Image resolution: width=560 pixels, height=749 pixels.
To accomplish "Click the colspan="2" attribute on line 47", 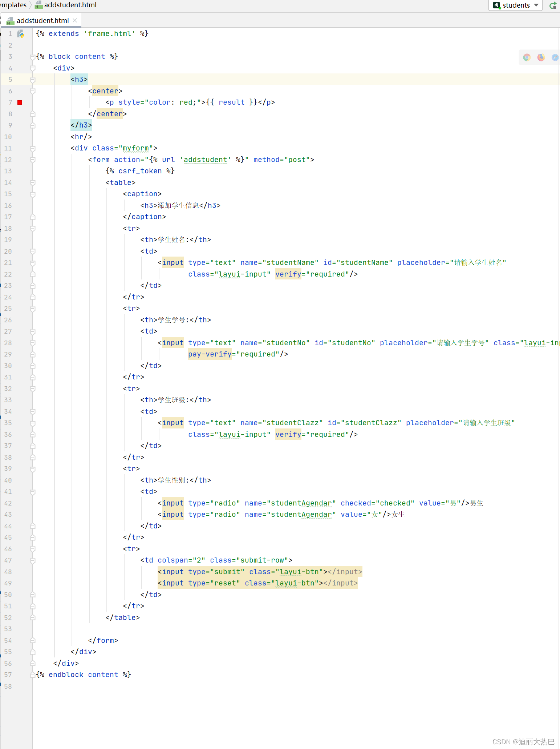I will click(x=182, y=560).
